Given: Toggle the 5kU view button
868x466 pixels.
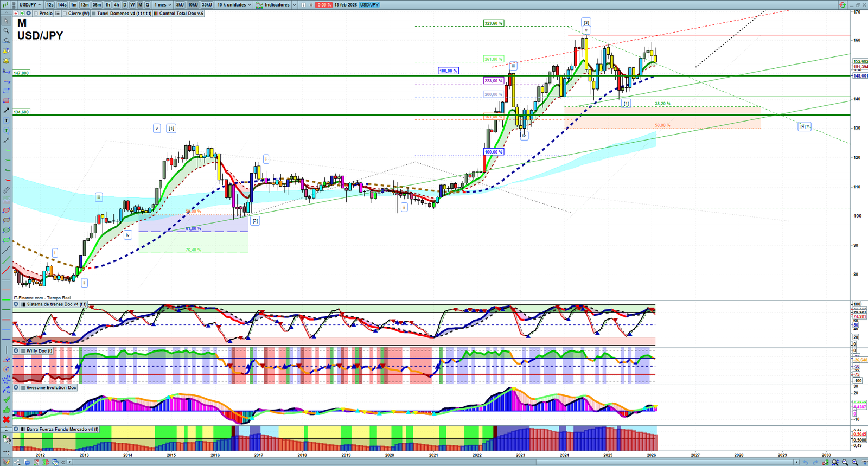Looking at the screenshot, I should 180,5.
